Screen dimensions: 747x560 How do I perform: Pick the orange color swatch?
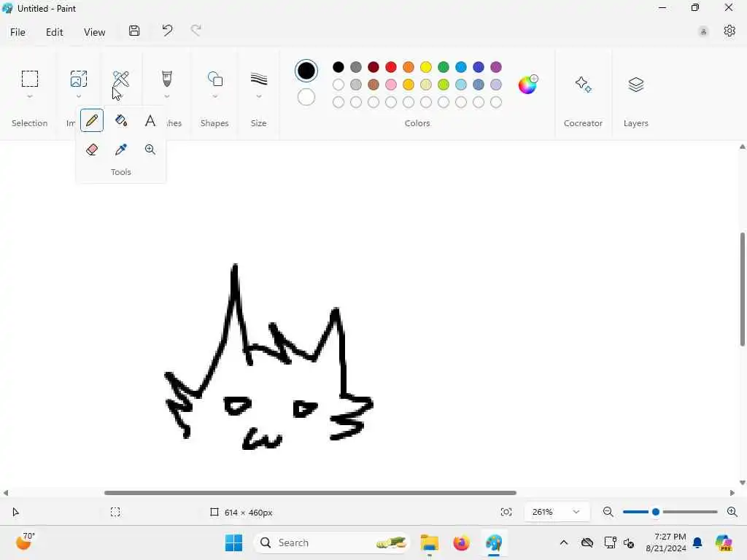409,67
